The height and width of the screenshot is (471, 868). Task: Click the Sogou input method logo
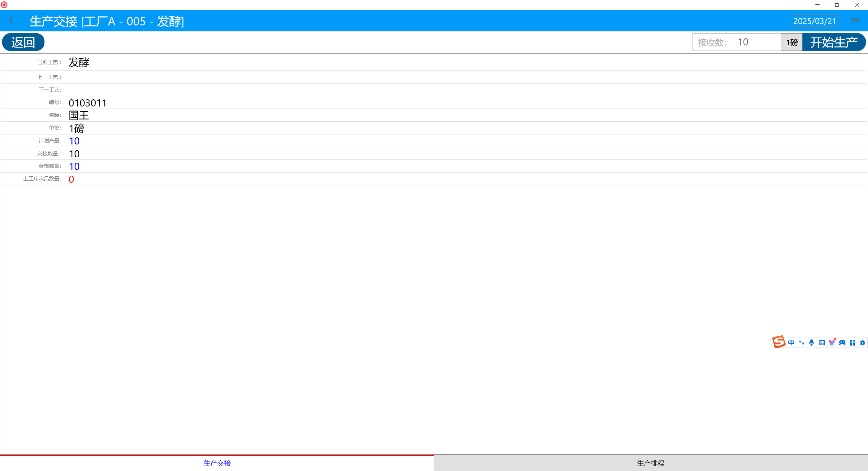(778, 342)
